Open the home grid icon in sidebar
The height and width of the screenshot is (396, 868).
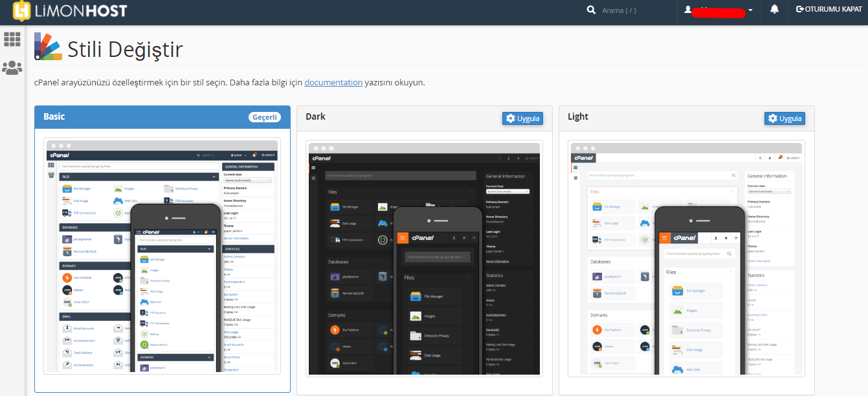pos(12,39)
